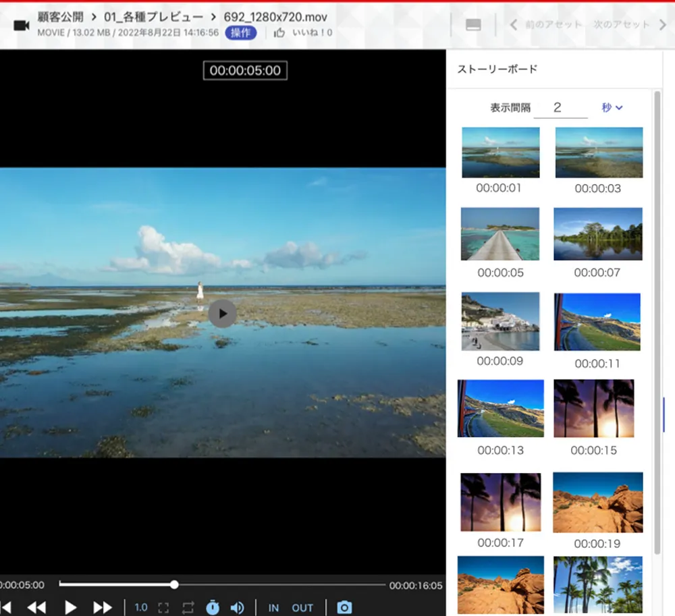Image resolution: width=675 pixels, height=616 pixels.
Task: Open the 操作 actions menu
Action: coord(240,33)
